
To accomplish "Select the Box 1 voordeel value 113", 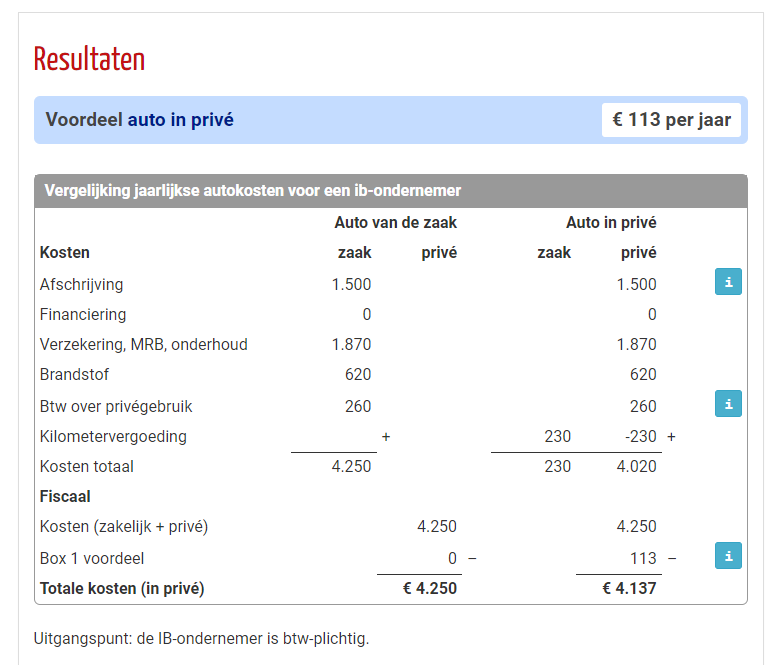I will click(643, 558).
